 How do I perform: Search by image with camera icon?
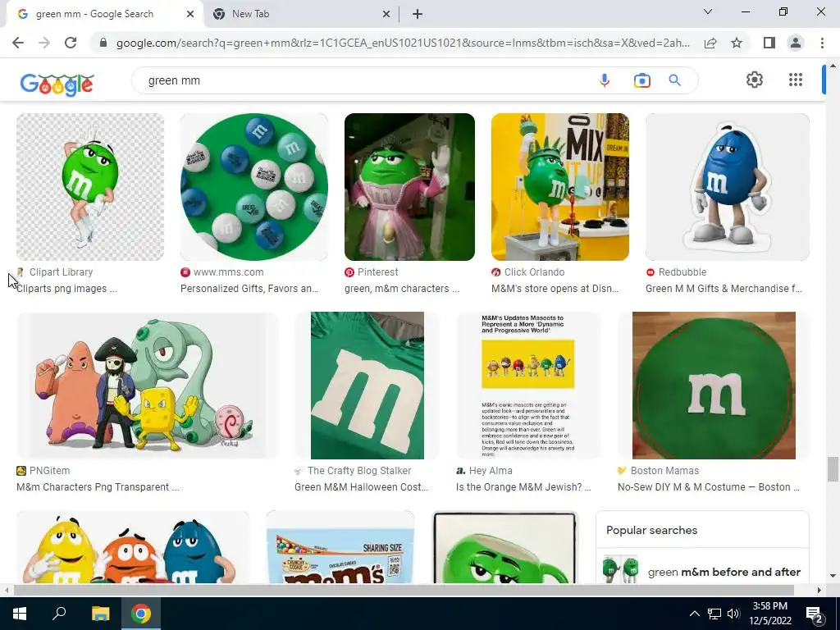(641, 80)
